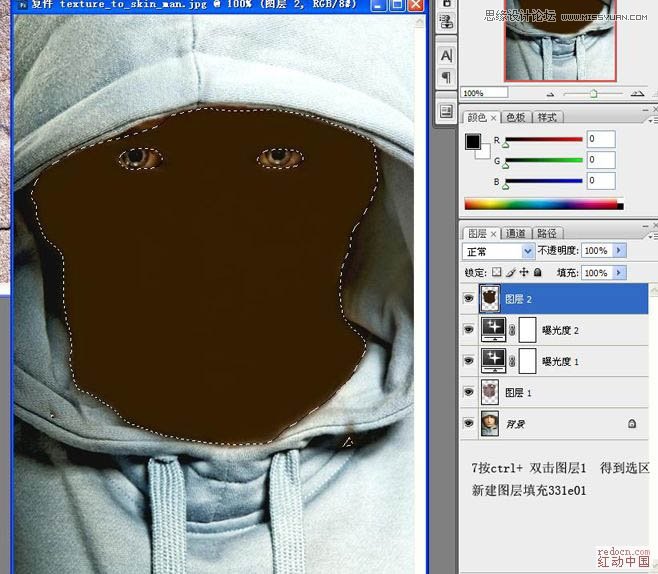
Task: Click the 背景 layer thumbnail
Action: tap(489, 423)
